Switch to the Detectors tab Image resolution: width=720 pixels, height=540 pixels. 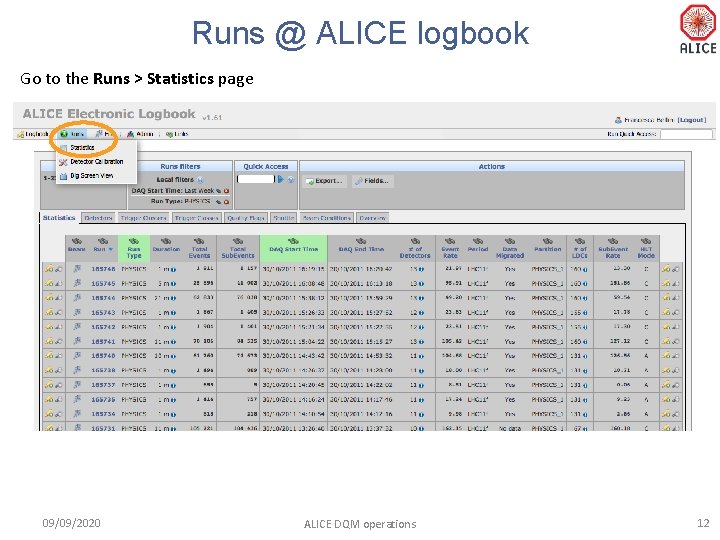click(98, 218)
